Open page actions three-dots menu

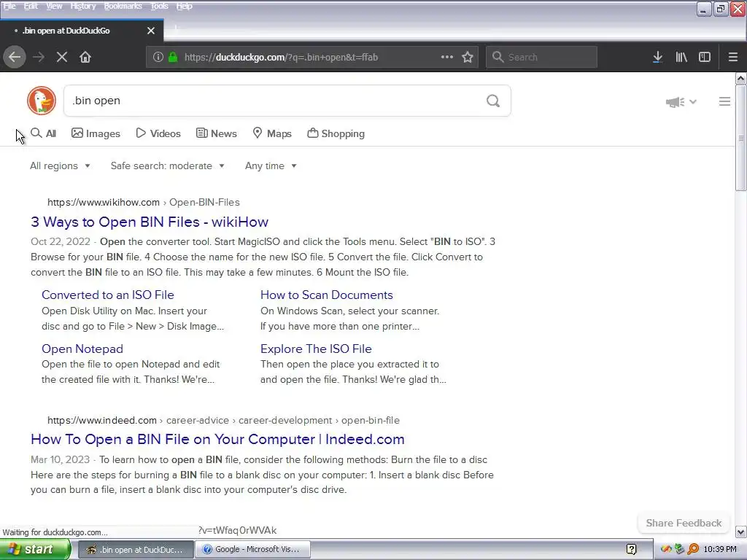click(x=447, y=57)
